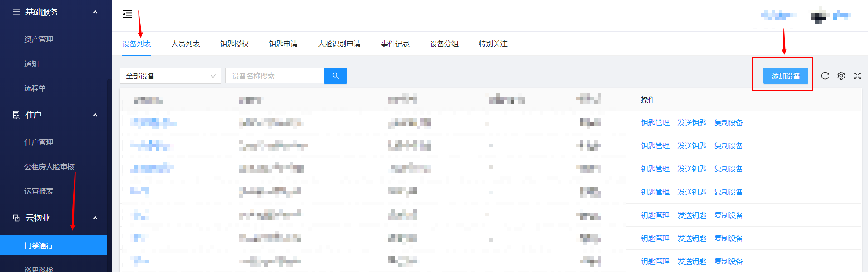Select 资产管理 in the sidebar
This screenshot has width=868, height=272.
38,39
